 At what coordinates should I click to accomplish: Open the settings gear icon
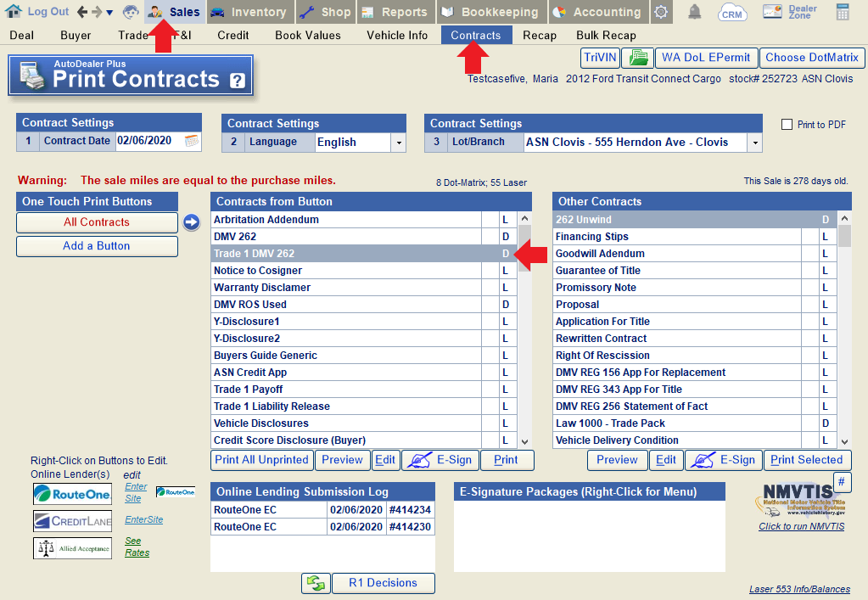coord(660,12)
